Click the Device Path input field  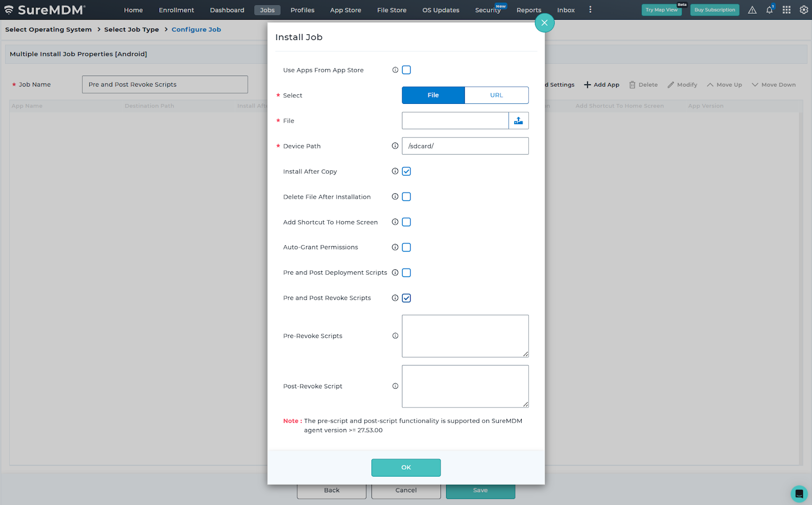(465, 146)
